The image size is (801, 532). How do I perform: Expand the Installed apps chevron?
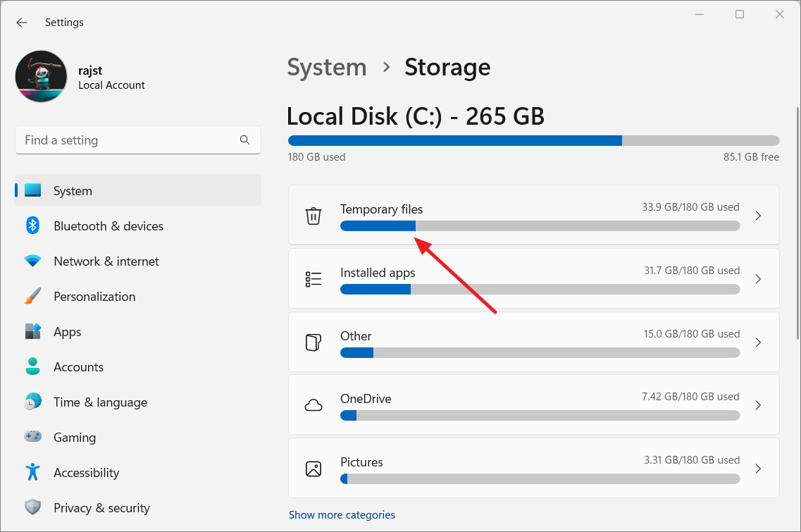click(x=758, y=279)
